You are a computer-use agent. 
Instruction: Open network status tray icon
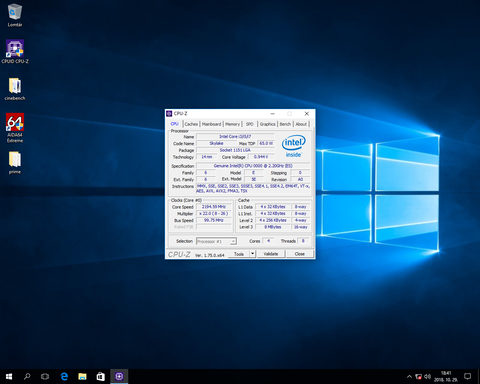(x=418, y=377)
